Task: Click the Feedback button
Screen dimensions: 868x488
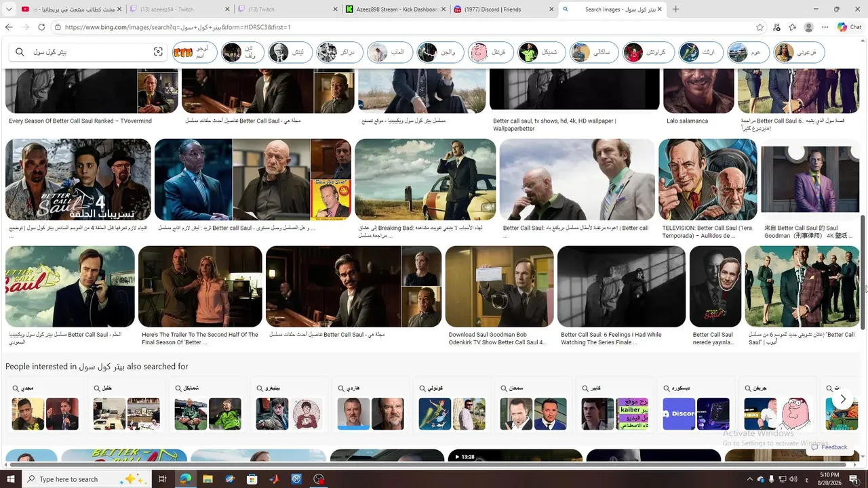Action: (x=829, y=447)
